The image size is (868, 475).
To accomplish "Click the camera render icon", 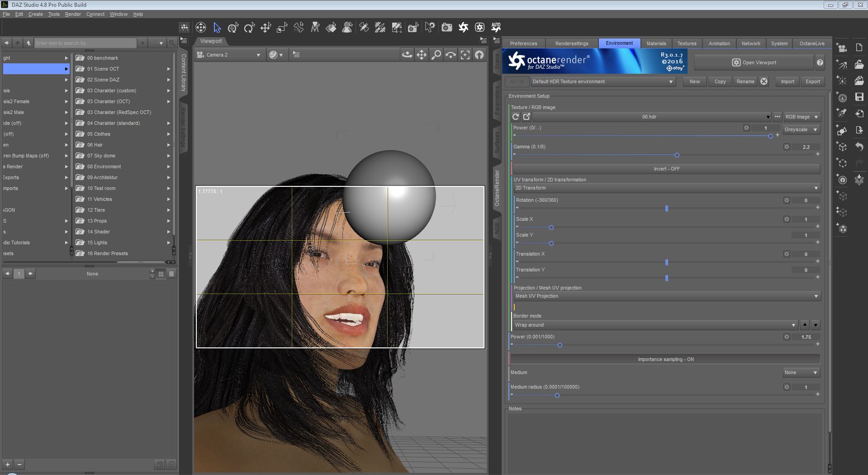I will click(447, 28).
